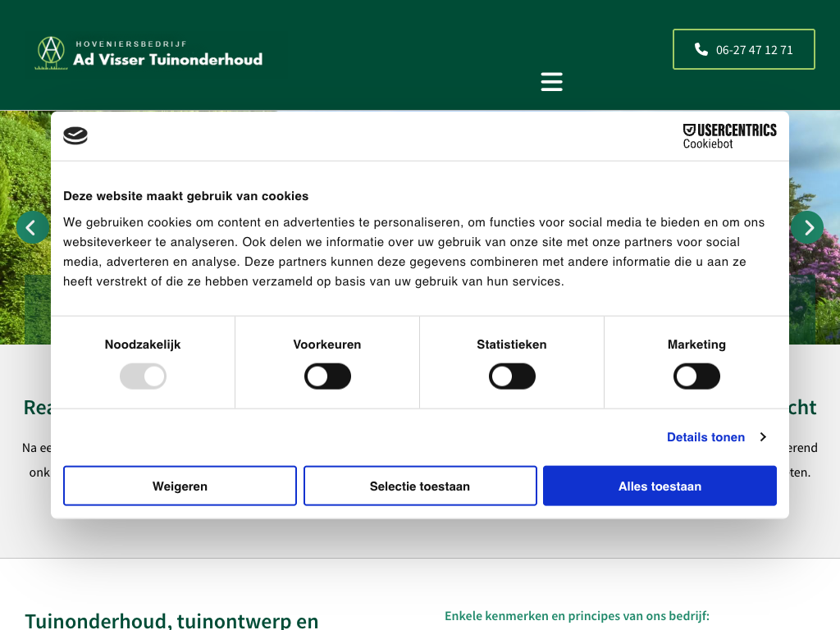Enable the Voorkeuren cookies toggle
Screen dimensions: 840x630
click(x=327, y=377)
